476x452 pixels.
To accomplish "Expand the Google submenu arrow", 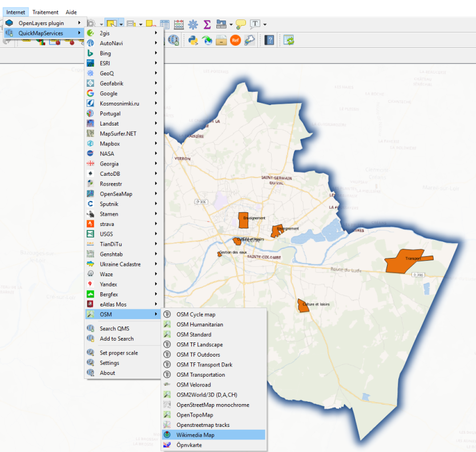I will click(156, 93).
